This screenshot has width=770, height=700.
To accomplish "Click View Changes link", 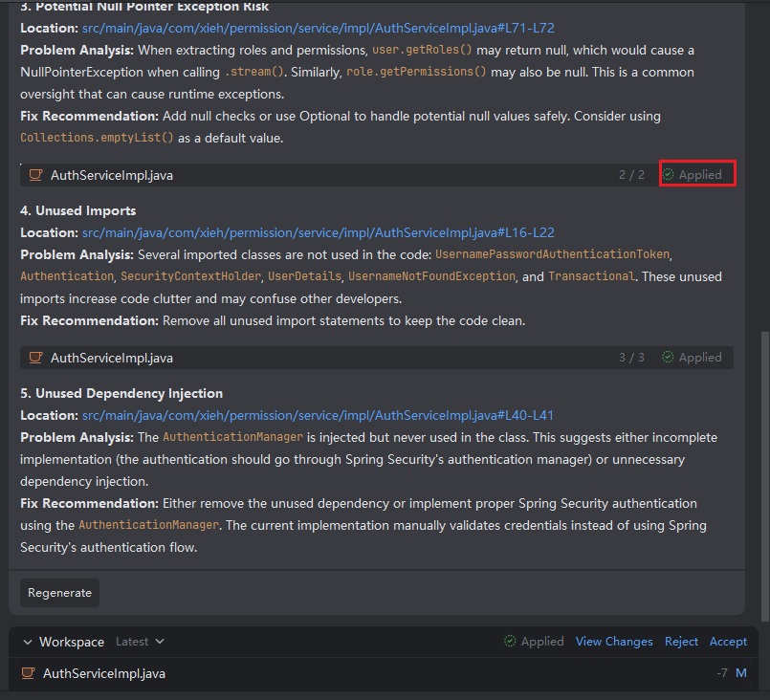I will [614, 642].
